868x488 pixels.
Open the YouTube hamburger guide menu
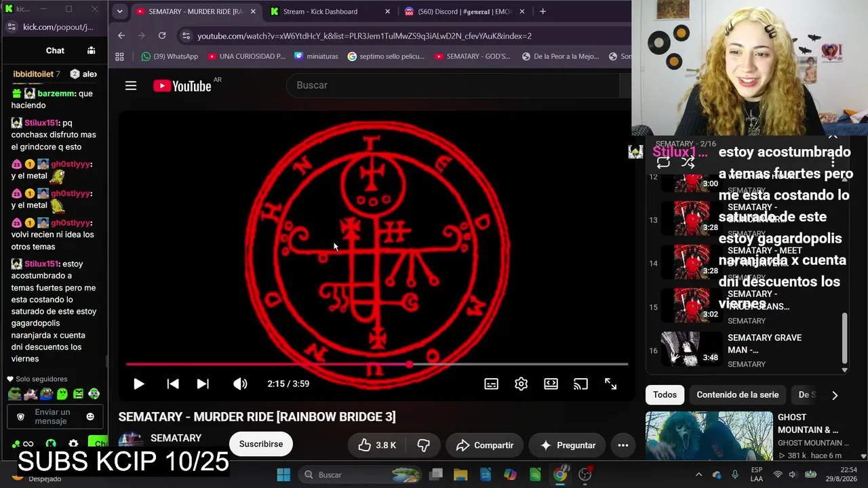click(x=131, y=85)
